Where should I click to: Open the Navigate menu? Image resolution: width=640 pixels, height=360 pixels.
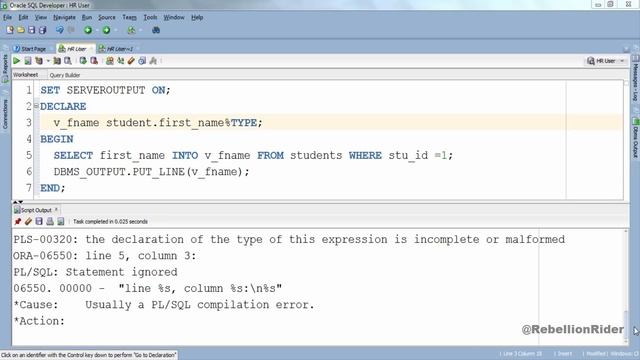pos(64,17)
